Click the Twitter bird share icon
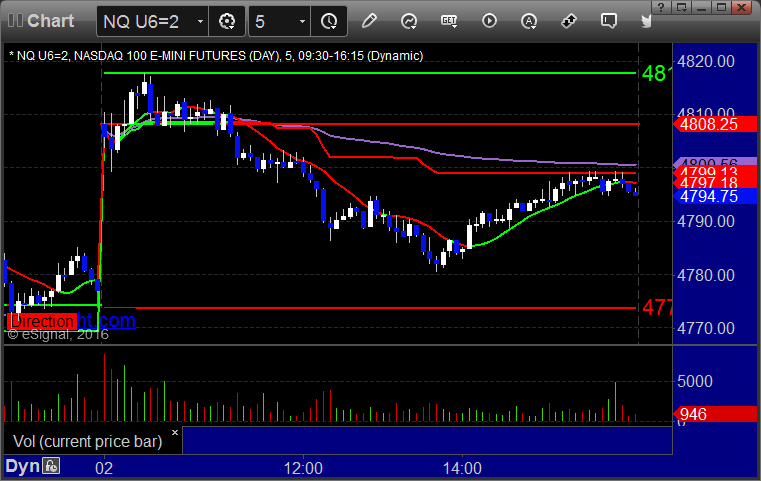 tap(645, 21)
